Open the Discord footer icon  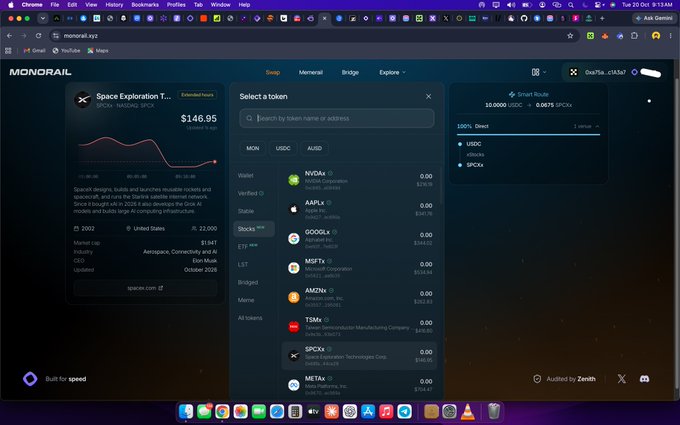coord(644,379)
